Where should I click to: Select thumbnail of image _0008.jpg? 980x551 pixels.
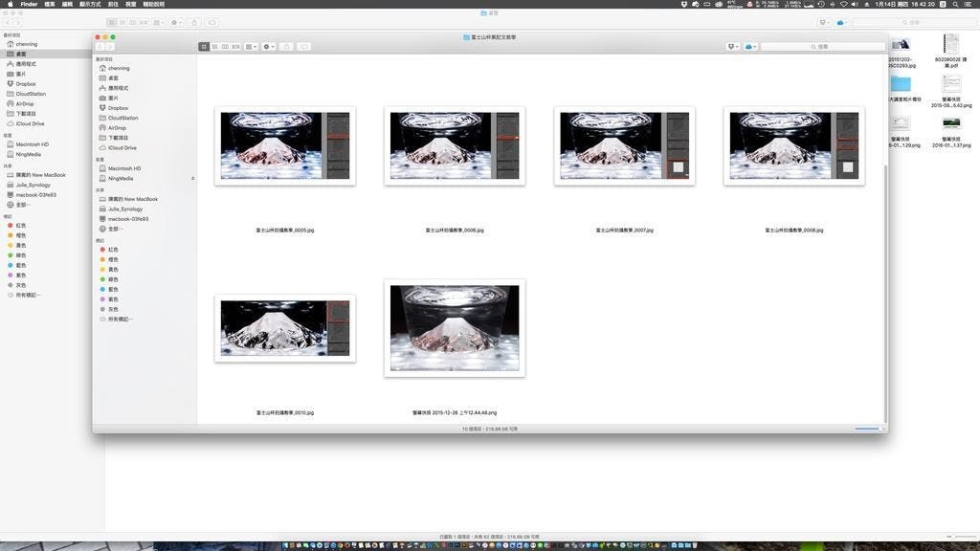(x=793, y=146)
